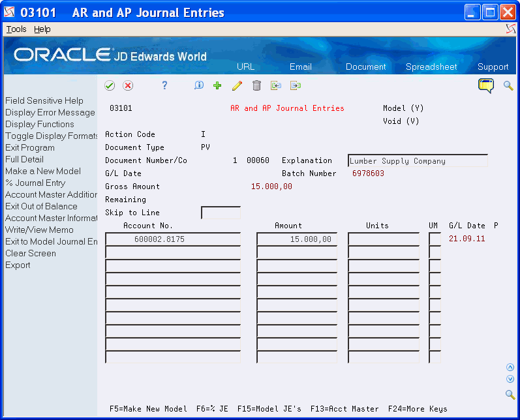The width and height of the screenshot is (520, 420).
Task: Click the next record arrow icon
Action: (x=296, y=85)
